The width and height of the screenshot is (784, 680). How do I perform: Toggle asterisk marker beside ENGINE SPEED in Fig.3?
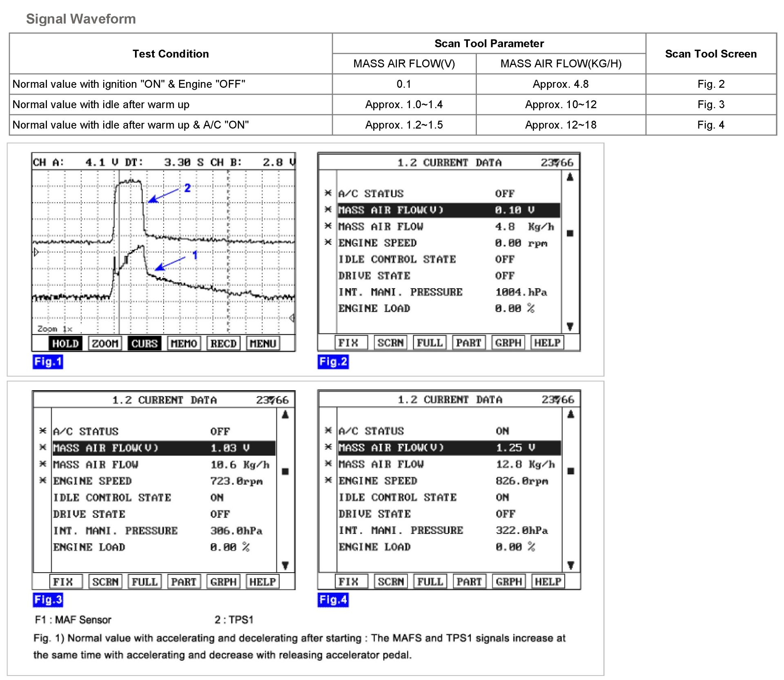pyautogui.click(x=43, y=480)
